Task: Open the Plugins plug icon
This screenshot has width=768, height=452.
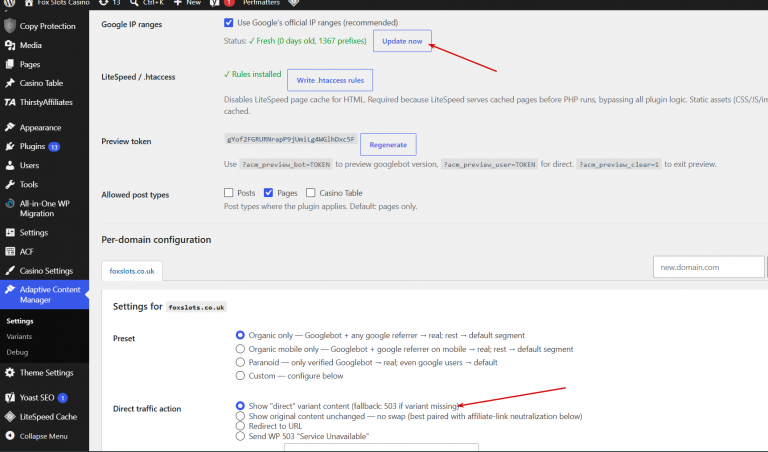Action: point(10,146)
